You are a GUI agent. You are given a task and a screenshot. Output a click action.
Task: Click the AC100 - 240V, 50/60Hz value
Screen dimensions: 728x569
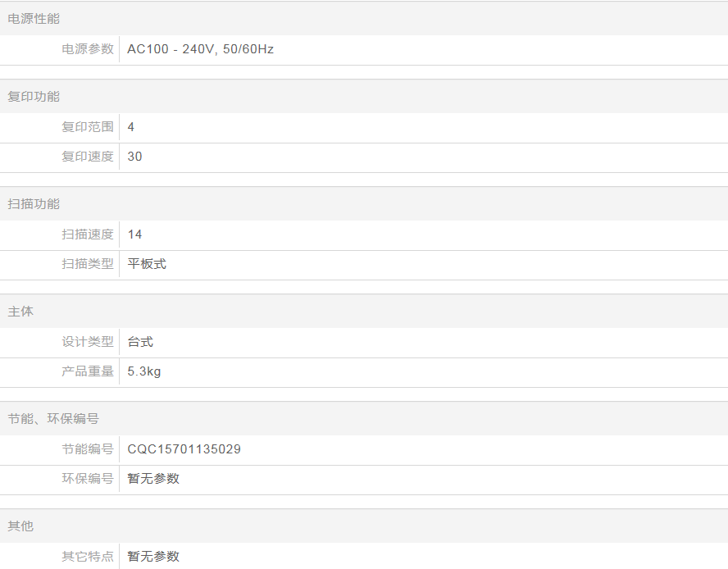(200, 49)
